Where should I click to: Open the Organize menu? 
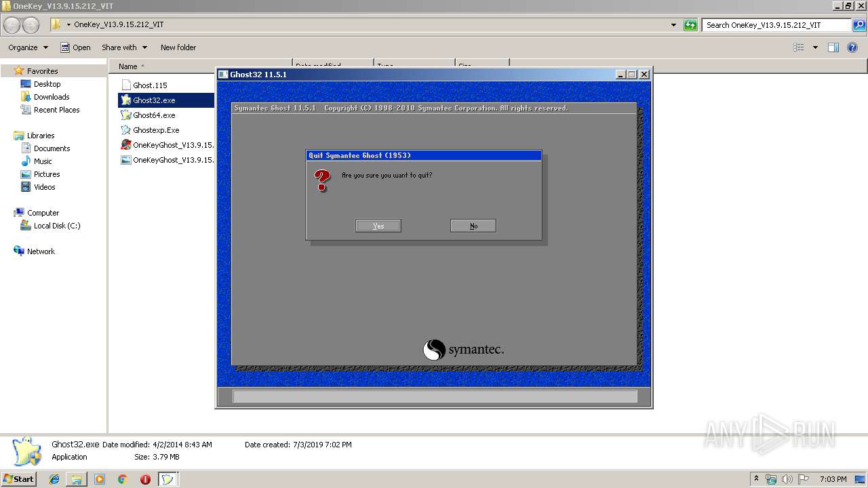click(28, 47)
